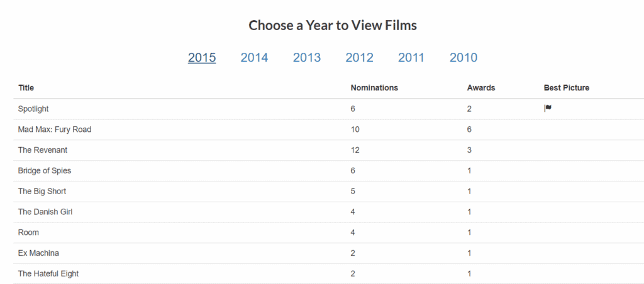Click The Danish Girl title
The width and height of the screenshot is (644, 284).
[45, 212]
